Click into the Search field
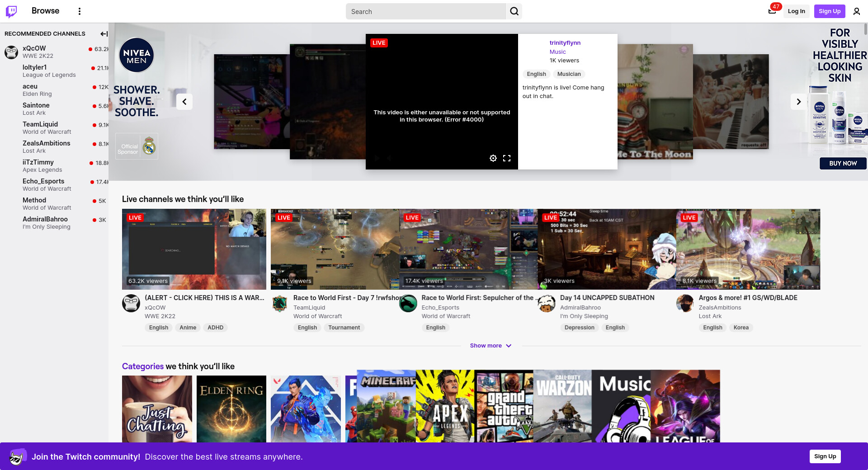This screenshot has width=868, height=470. point(425,12)
